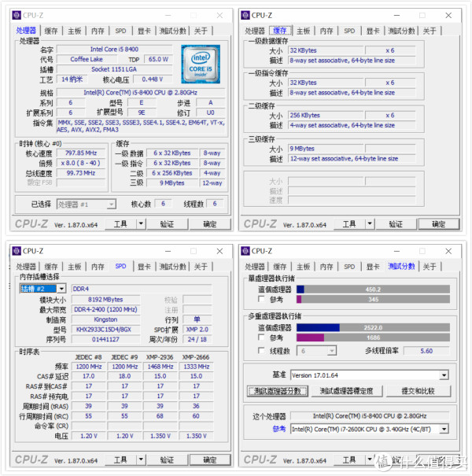This screenshot has height=476, width=472.
Task: Open 工具 dropdown arrow in the cache window
Action: (370, 224)
